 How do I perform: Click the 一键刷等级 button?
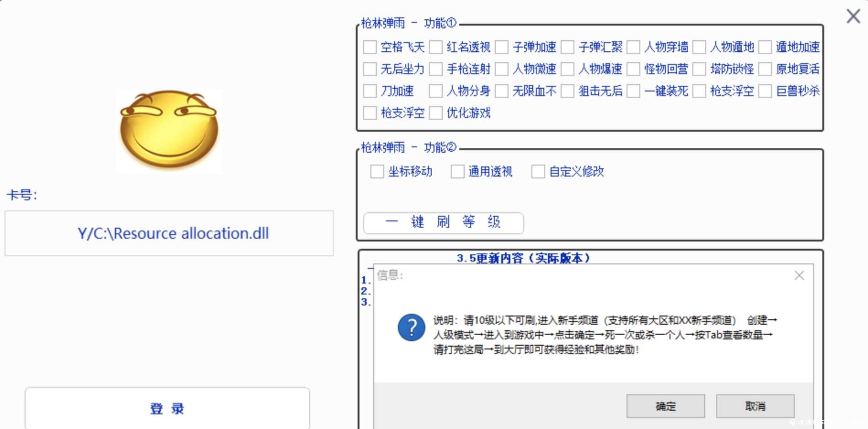pos(443,223)
